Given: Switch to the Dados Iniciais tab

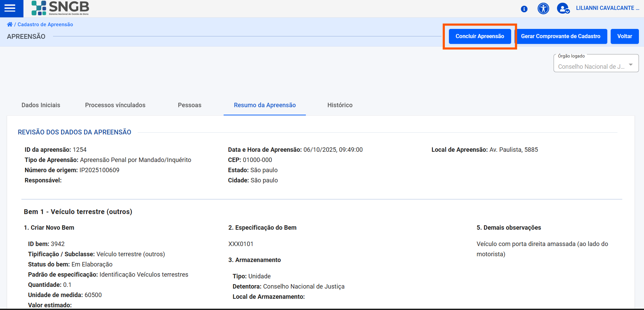Looking at the screenshot, I should (40, 105).
